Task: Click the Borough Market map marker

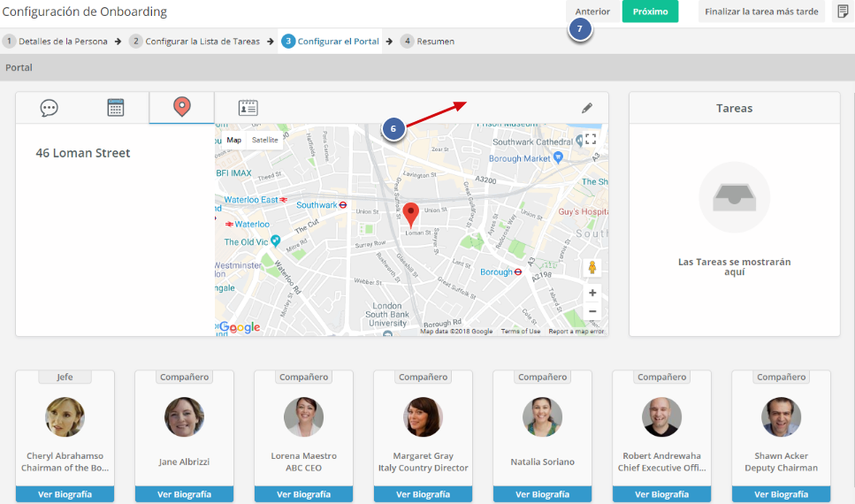Action: [x=558, y=157]
